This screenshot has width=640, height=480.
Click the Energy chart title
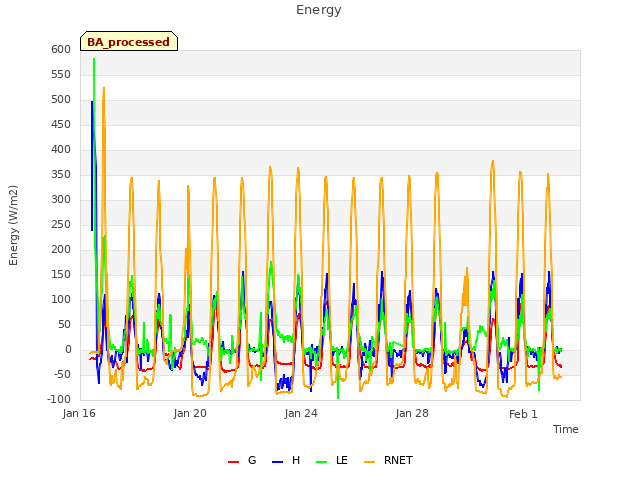pyautogui.click(x=319, y=10)
